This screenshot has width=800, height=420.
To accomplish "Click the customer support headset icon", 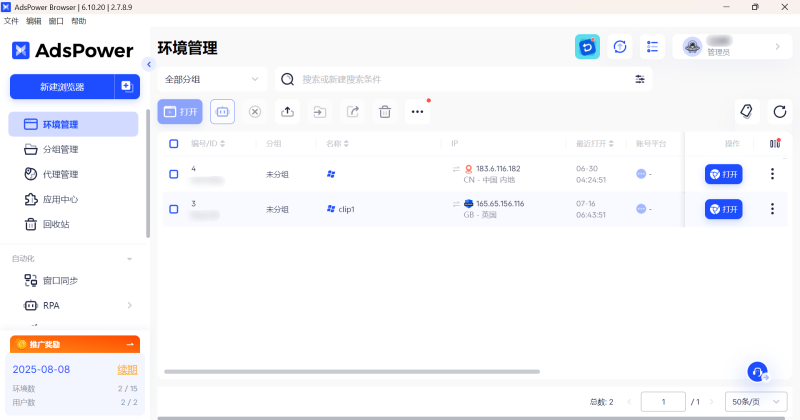I will tap(758, 372).
